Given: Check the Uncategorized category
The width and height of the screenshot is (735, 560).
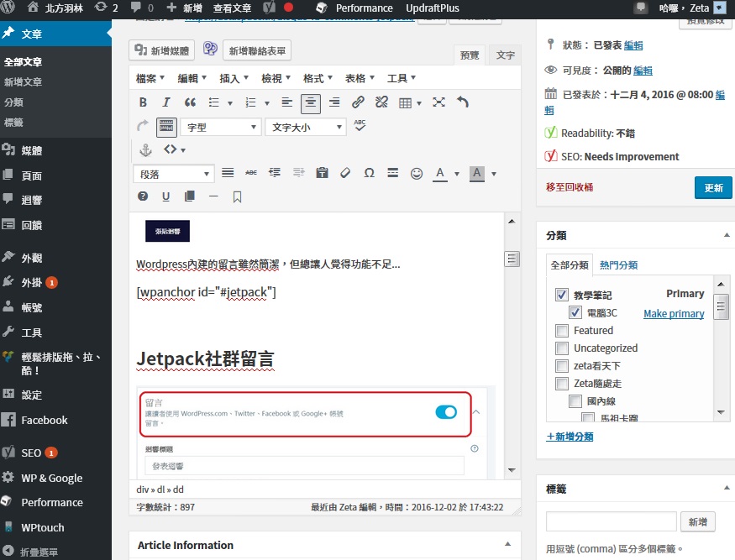Looking at the screenshot, I should (562, 348).
